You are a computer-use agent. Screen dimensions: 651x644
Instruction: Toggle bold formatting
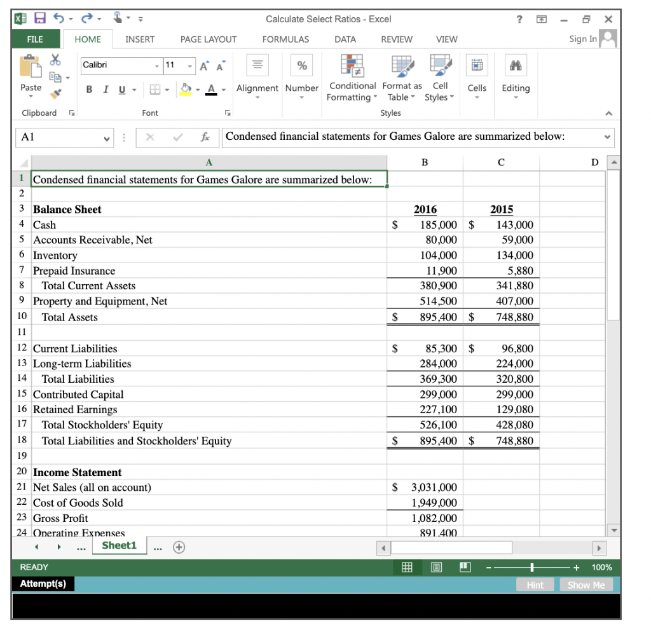pyautogui.click(x=88, y=90)
